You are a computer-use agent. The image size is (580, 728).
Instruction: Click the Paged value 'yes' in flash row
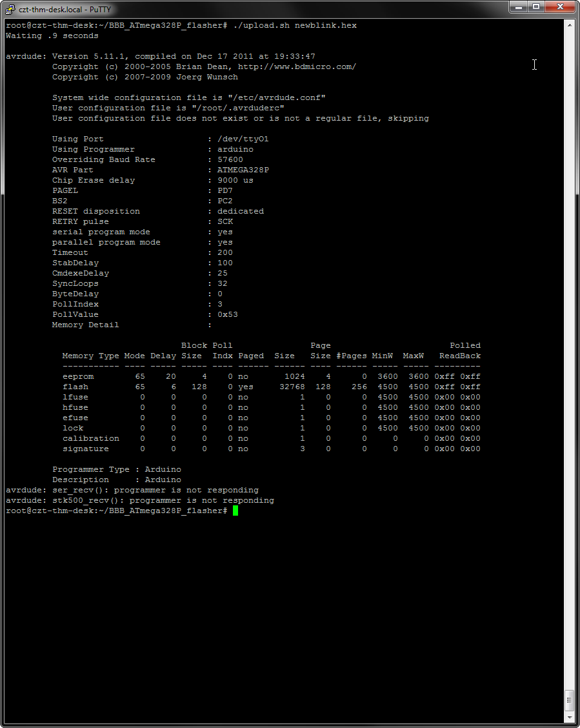coord(246,387)
